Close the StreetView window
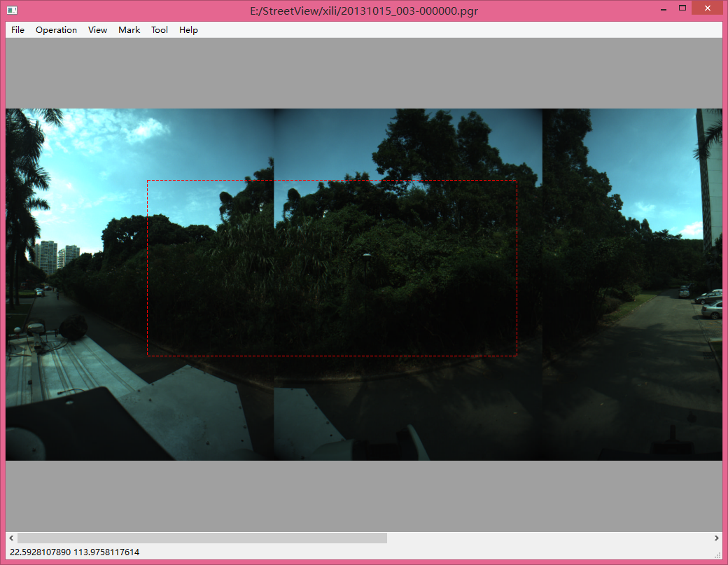 pos(707,8)
